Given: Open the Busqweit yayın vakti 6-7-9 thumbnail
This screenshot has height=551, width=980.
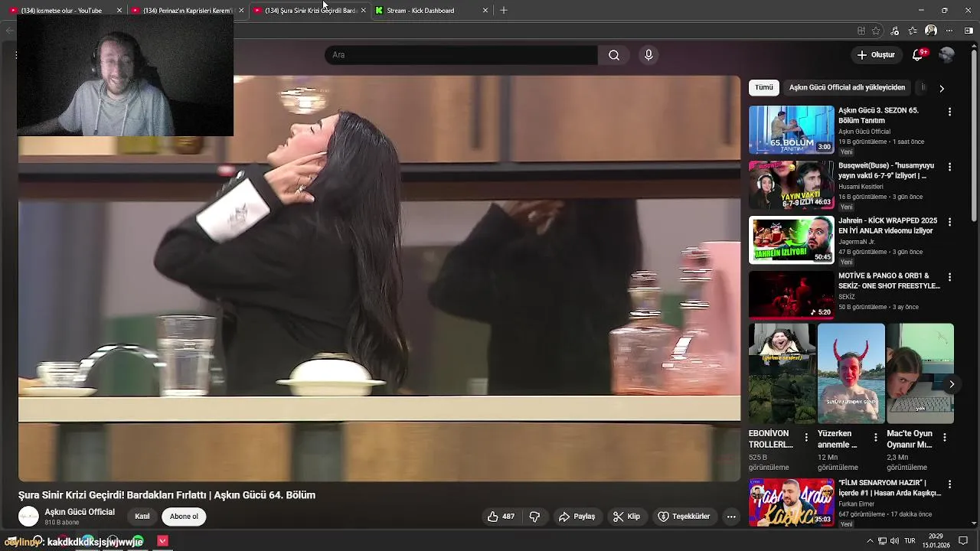Looking at the screenshot, I should (792, 185).
